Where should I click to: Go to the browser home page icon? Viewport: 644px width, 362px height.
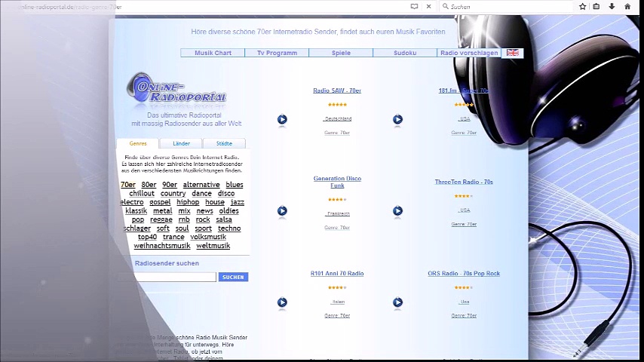point(627,6)
